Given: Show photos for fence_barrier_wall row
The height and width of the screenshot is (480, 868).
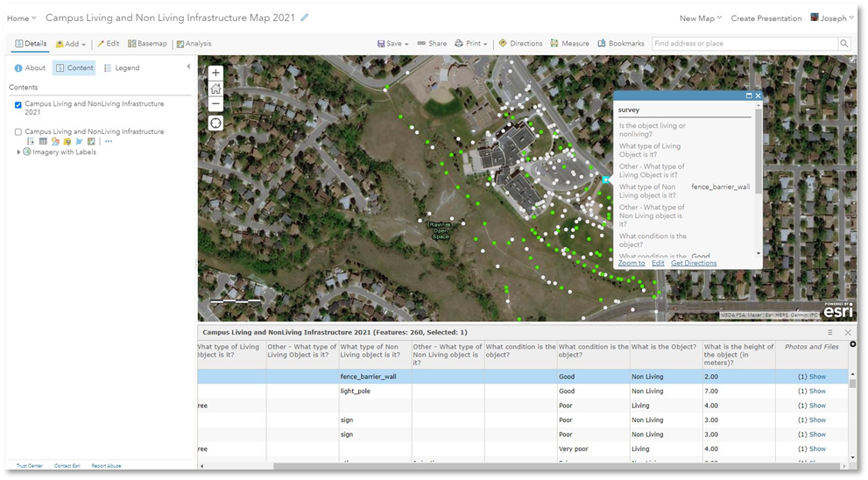Looking at the screenshot, I should pos(817,377).
